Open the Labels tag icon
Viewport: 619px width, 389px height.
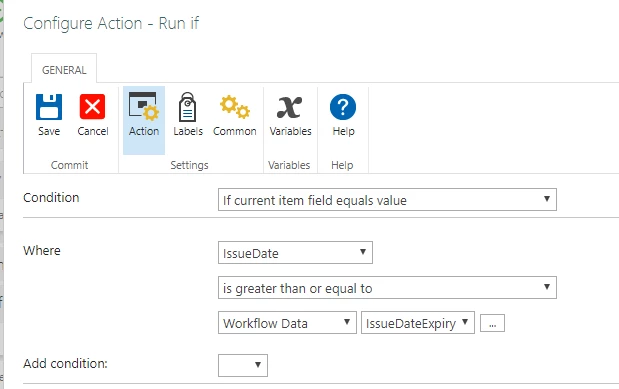point(188,107)
